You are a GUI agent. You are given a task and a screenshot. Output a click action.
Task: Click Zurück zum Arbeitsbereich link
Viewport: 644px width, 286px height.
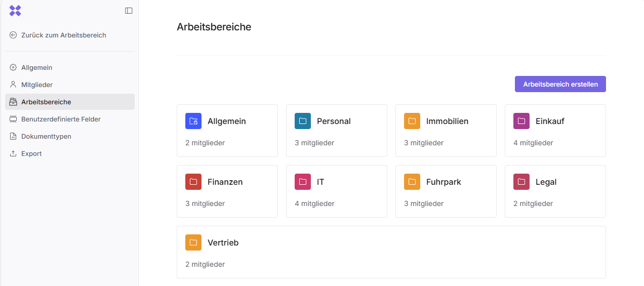click(x=64, y=35)
